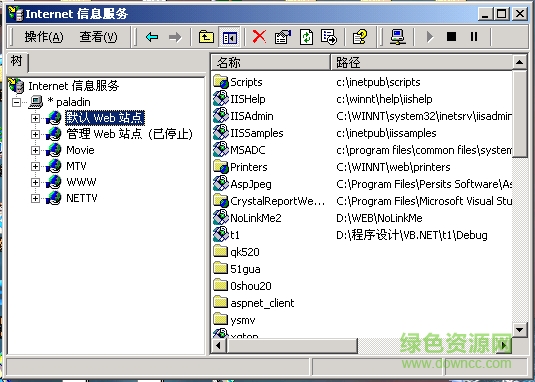535x382 pixels.
Task: Click the 名称 column header
Action: pyautogui.click(x=271, y=62)
